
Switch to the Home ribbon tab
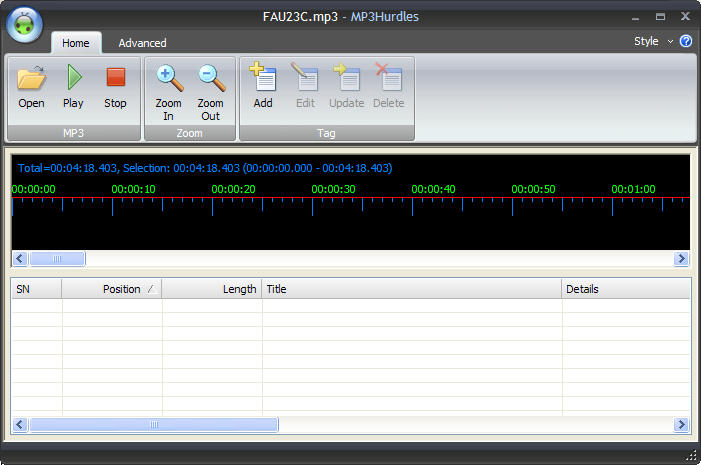(76, 43)
